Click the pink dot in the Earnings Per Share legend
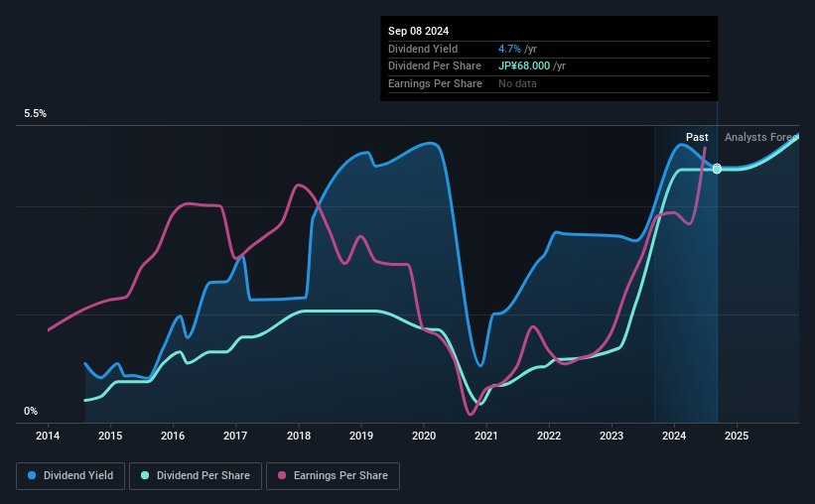The image size is (815, 504). click(x=281, y=476)
